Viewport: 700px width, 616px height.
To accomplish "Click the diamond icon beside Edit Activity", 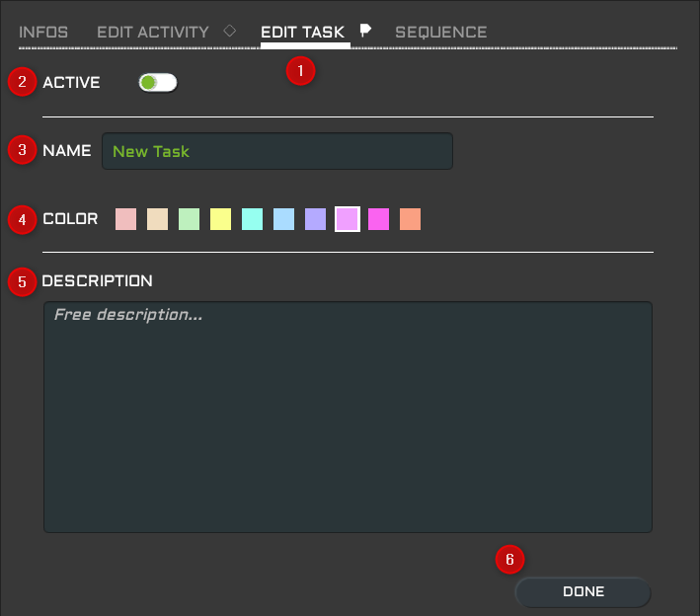I will pos(230,31).
